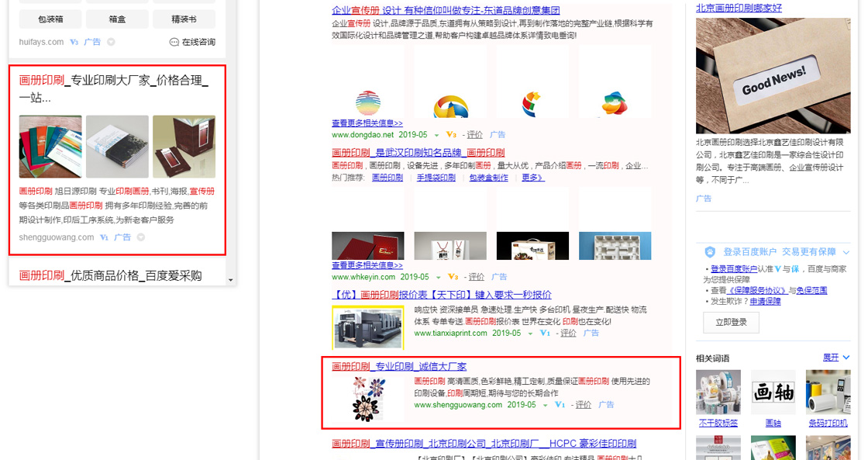Open the HCPC 豪彩佳印印刷 result link
The height and width of the screenshot is (460, 868).
point(484,444)
